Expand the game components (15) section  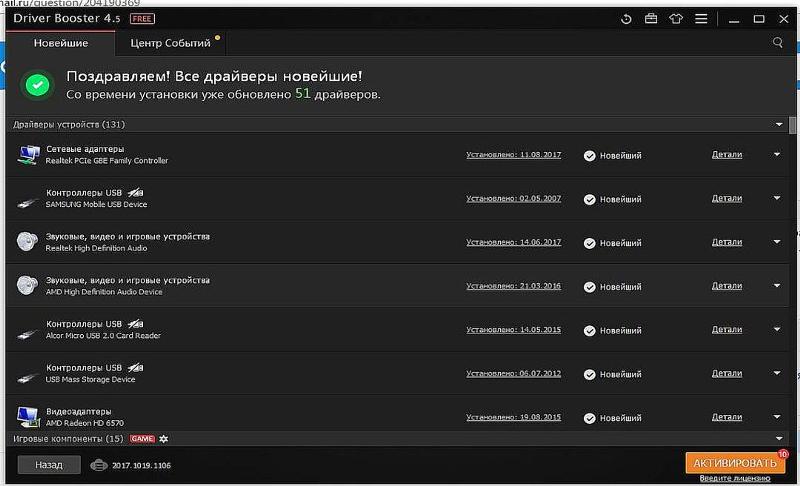pos(779,439)
